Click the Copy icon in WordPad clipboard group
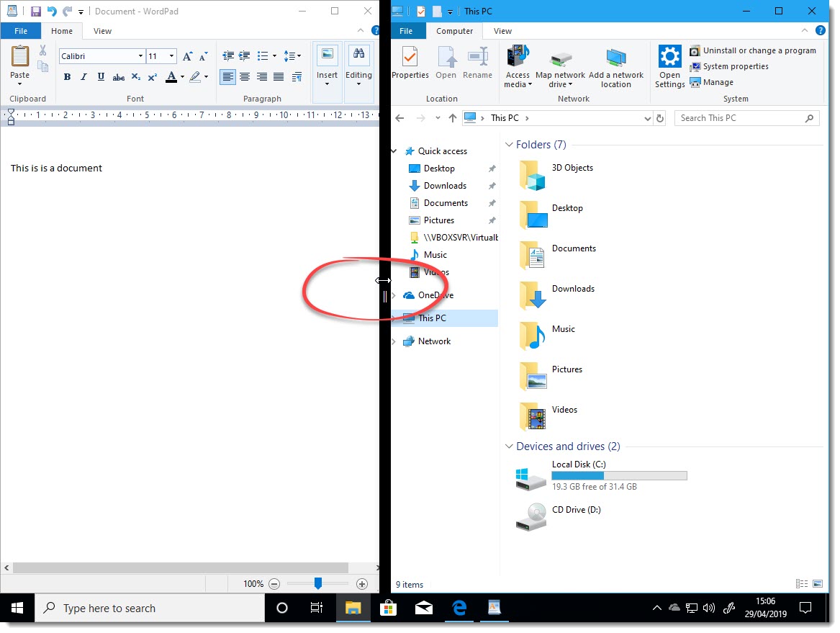840x633 pixels. point(43,66)
